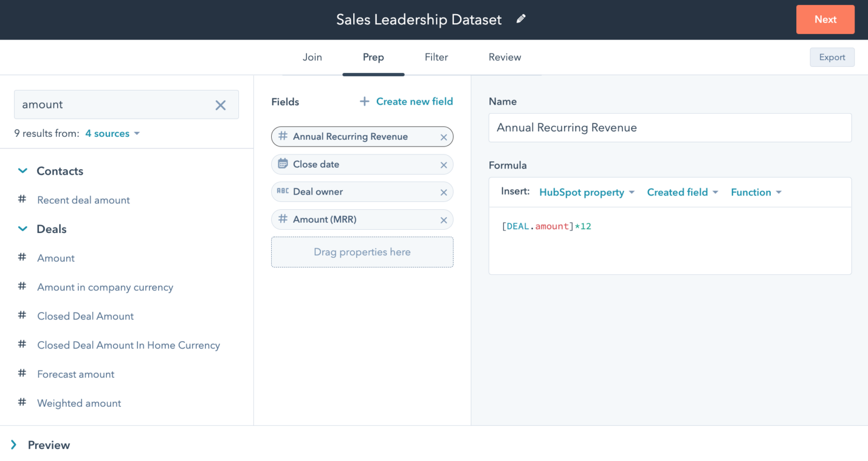Click the number icon beside the Amount property

click(22, 258)
